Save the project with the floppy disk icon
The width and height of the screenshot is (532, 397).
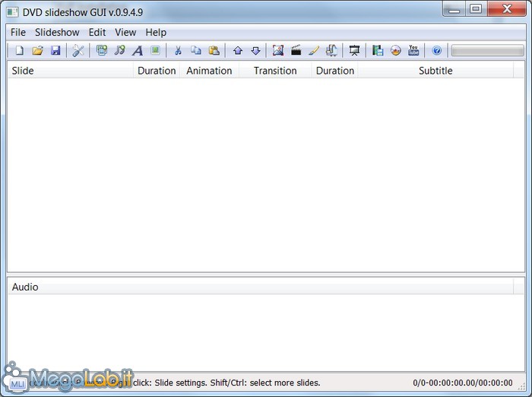pos(55,51)
